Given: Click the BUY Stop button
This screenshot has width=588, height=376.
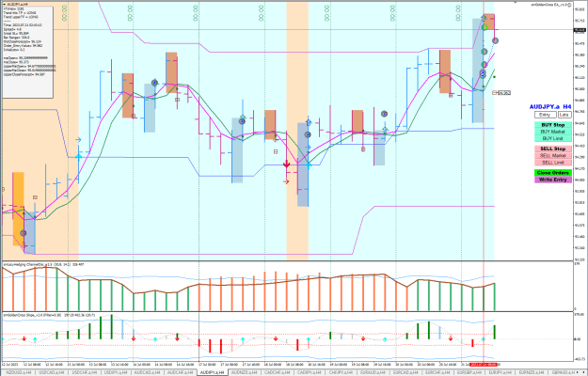Looking at the screenshot, I should pos(553,125).
